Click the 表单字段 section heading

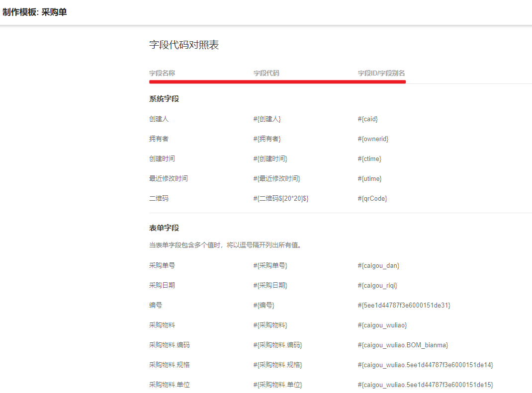pyautogui.click(x=164, y=228)
